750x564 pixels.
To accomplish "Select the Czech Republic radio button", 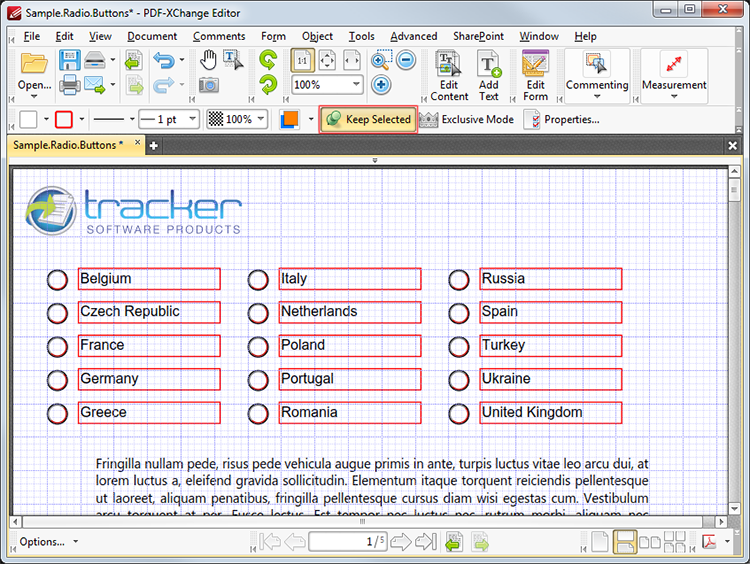I will point(57,313).
